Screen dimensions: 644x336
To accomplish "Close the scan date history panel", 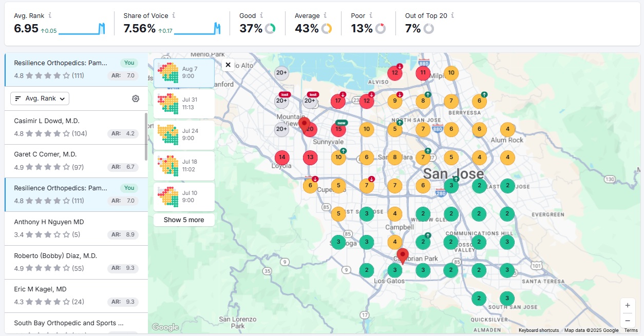I will 228,65.
